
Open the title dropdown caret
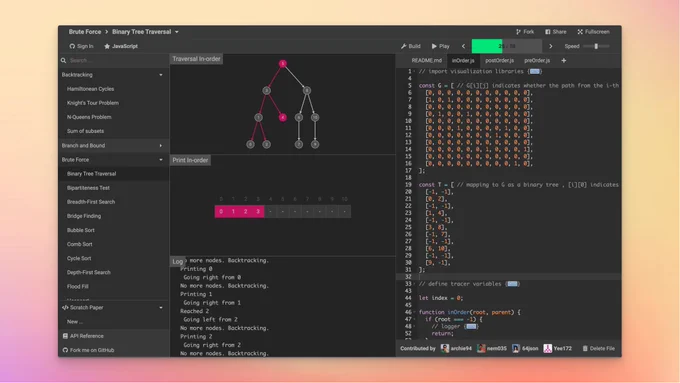(x=177, y=32)
